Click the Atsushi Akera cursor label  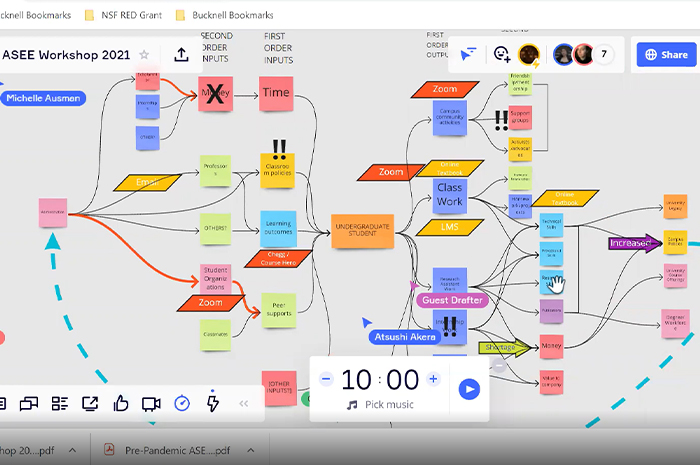[404, 337]
